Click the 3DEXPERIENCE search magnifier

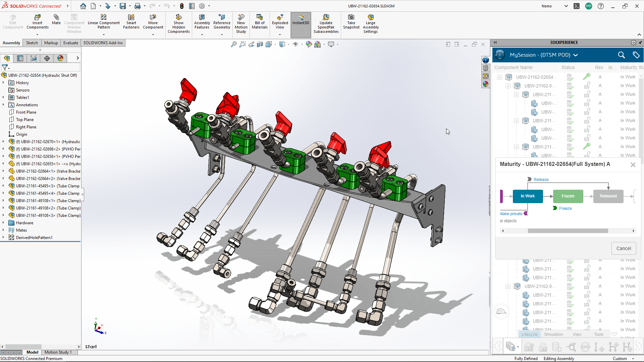click(x=621, y=55)
